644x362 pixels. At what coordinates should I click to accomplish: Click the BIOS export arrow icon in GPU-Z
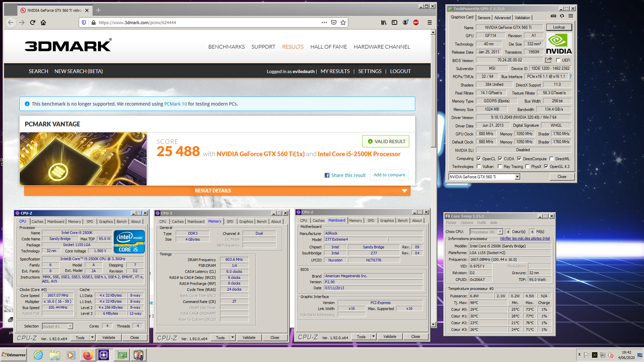point(548,60)
